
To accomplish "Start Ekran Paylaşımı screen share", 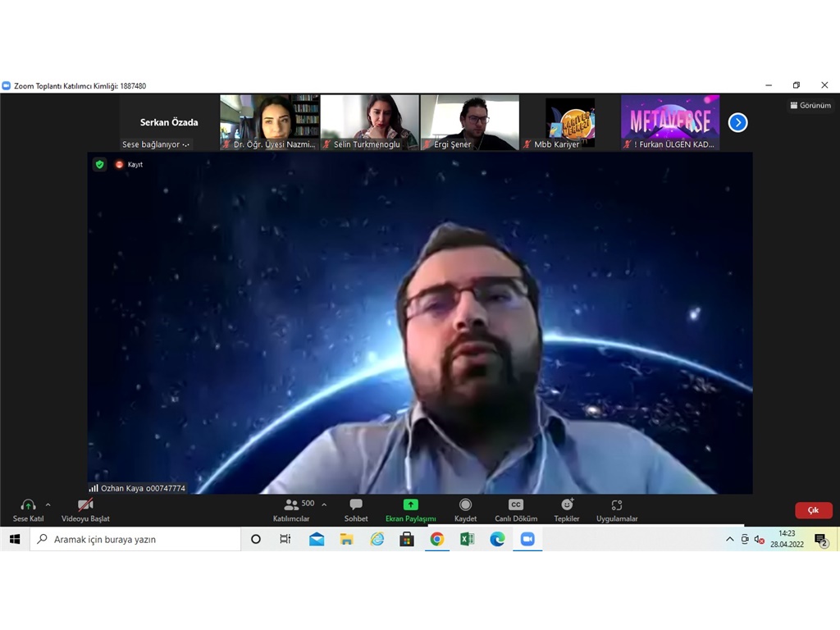I will [x=410, y=510].
